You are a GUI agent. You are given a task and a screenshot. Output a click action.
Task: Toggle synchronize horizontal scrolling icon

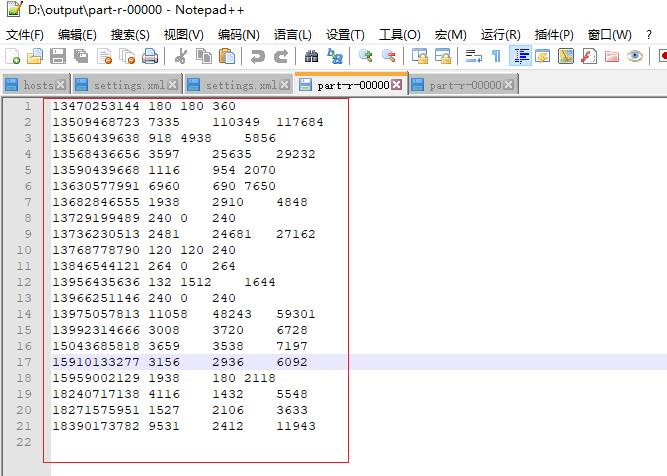click(x=443, y=56)
